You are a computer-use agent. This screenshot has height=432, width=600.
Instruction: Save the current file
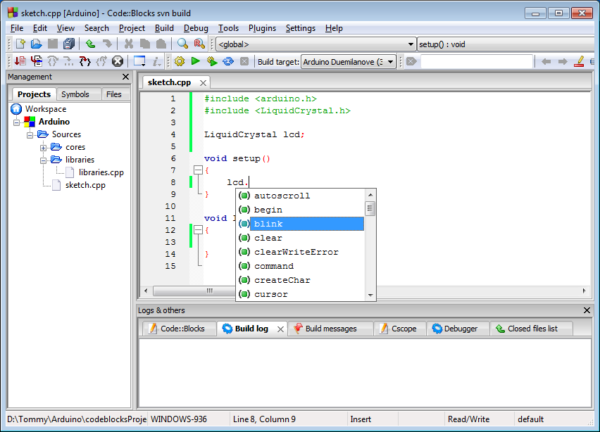pos(52,44)
